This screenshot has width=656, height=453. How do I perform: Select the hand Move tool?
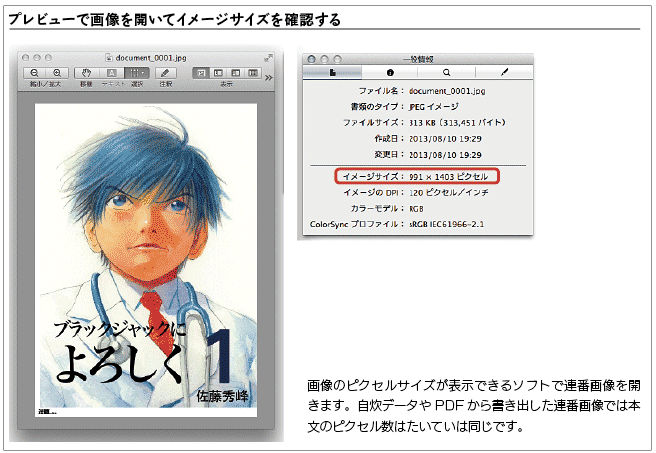click(x=86, y=73)
